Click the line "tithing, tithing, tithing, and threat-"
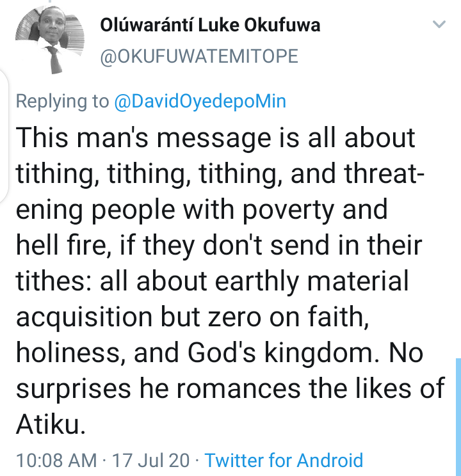Viewport: 461px width, 476px height. [220, 174]
